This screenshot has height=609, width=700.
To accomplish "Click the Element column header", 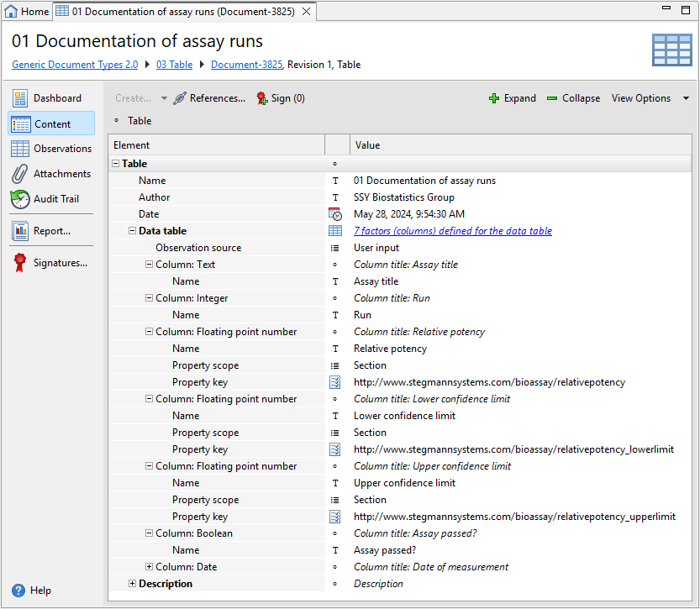I will tap(216, 145).
